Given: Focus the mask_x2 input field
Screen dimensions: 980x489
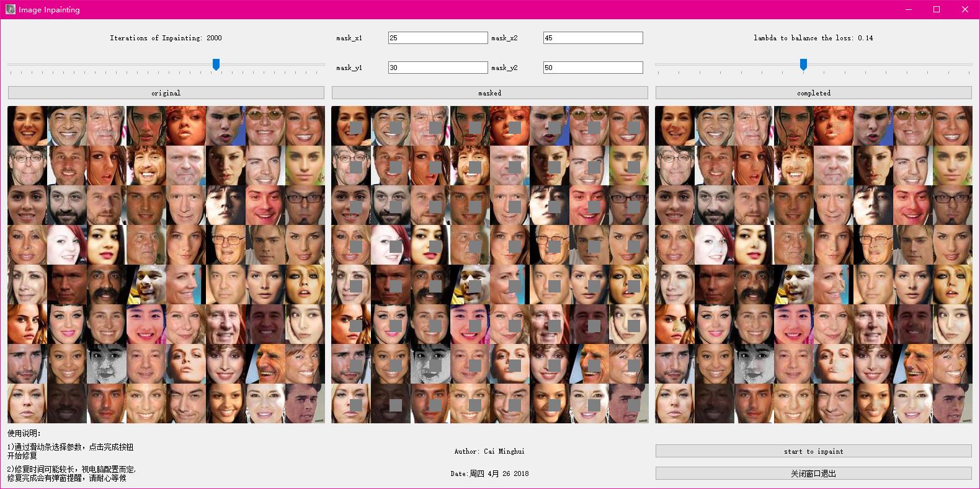Looking at the screenshot, I should pos(593,38).
